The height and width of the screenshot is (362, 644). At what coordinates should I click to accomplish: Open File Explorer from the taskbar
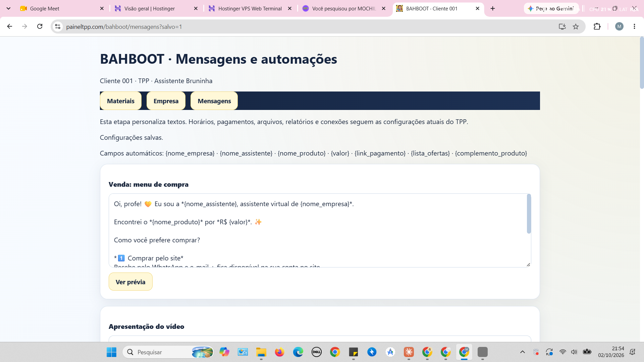(x=261, y=352)
